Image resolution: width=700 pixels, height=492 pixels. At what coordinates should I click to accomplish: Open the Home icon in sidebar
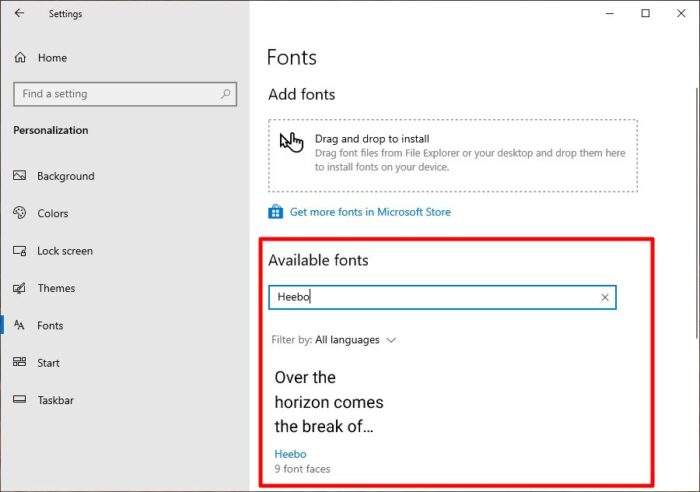pos(20,57)
